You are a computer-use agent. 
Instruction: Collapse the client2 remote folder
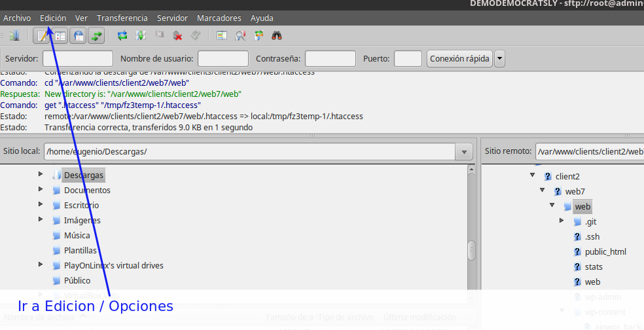[532, 175]
